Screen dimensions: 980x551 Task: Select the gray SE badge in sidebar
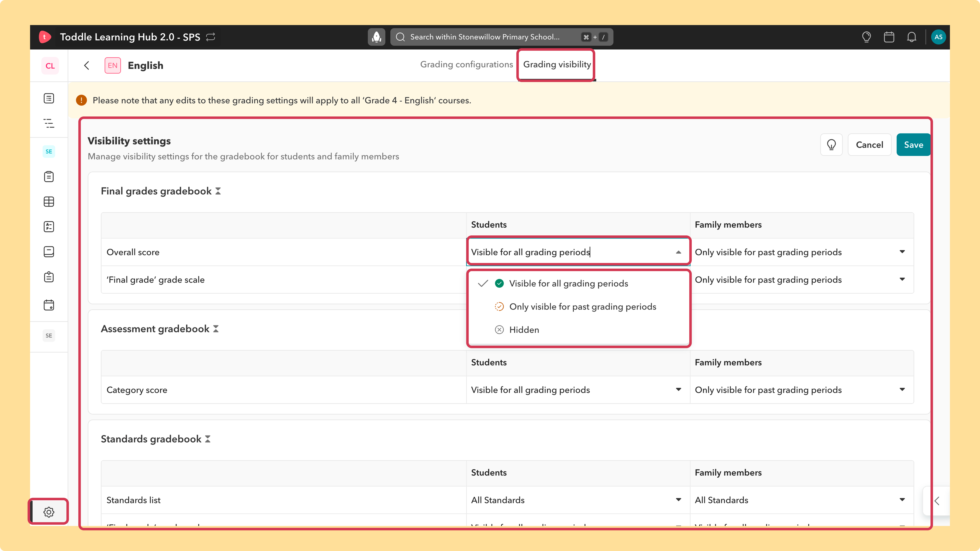coord(49,335)
